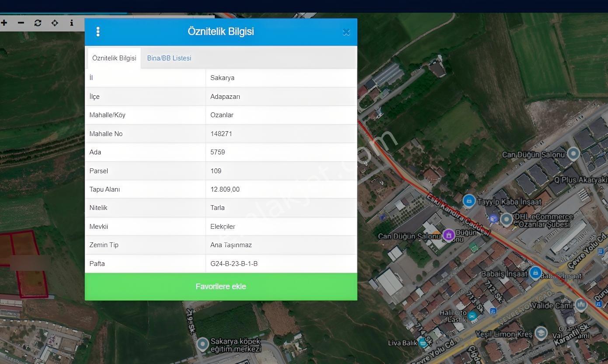The height and width of the screenshot is (364, 608).
Task: Select the "Nitelik" row label
Action: [x=98, y=208]
